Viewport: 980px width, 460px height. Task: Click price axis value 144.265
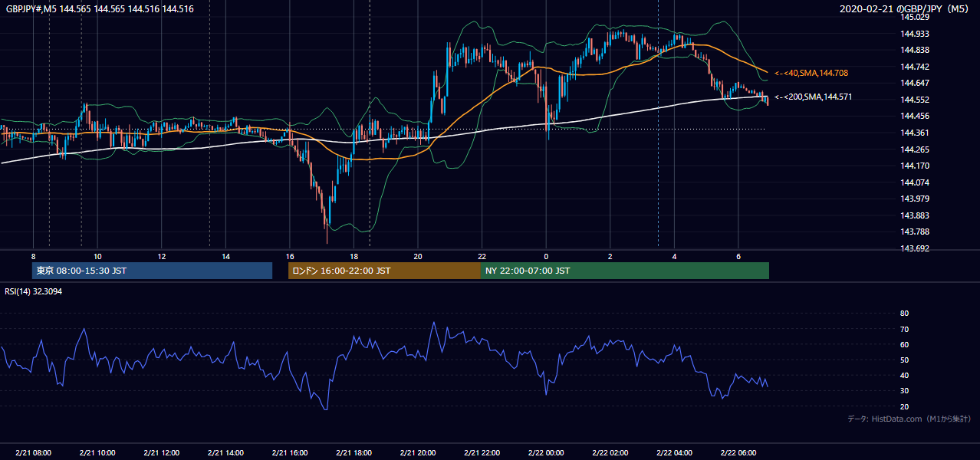(x=915, y=149)
